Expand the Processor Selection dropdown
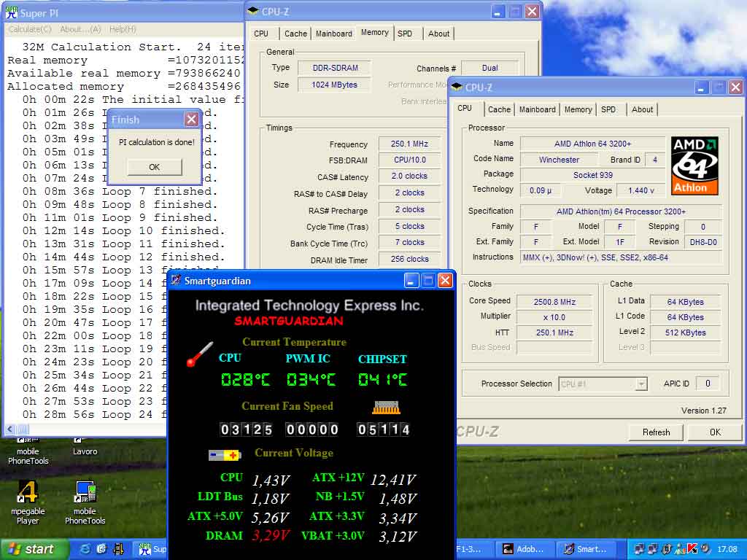Screen dimensions: 747x560 point(642,384)
